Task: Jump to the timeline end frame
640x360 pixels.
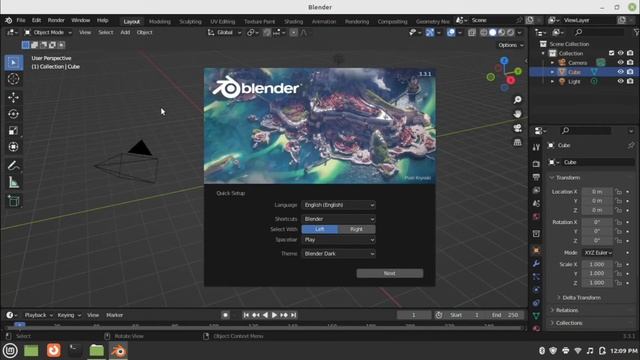Action: coord(293,315)
